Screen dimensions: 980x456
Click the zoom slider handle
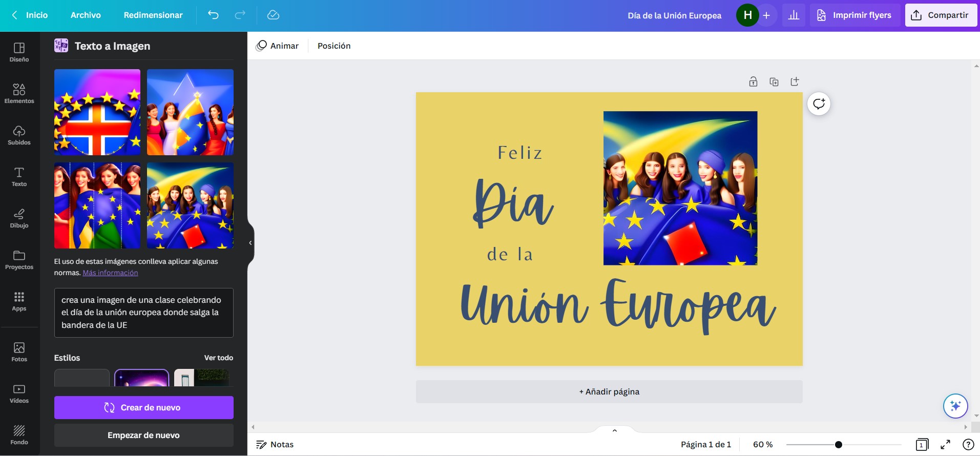click(839, 445)
